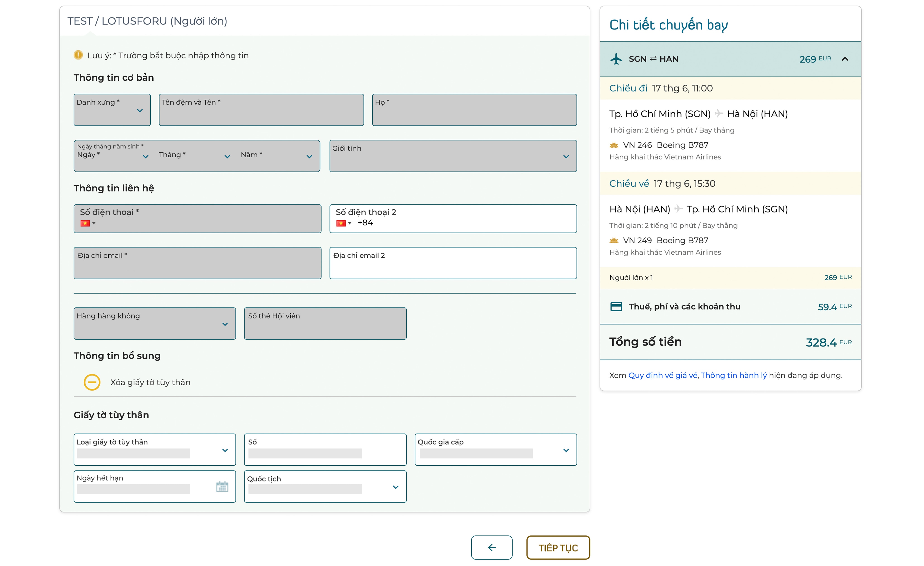
Task: Click the lotus logo next to VN 249
Action: [x=614, y=240]
